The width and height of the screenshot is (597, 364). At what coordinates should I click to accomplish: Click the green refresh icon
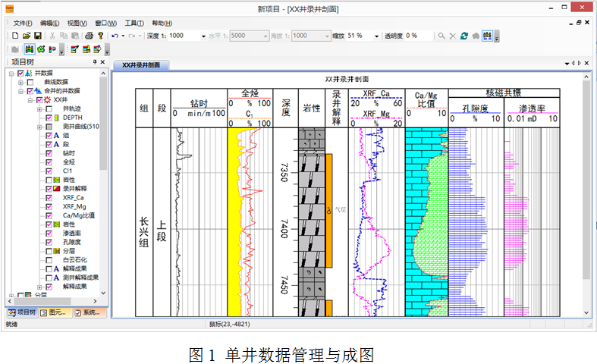[464, 36]
